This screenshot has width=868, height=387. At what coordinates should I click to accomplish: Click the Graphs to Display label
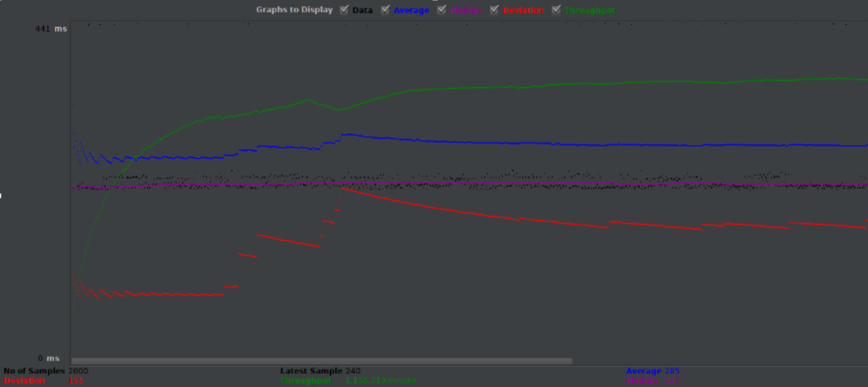(x=294, y=10)
